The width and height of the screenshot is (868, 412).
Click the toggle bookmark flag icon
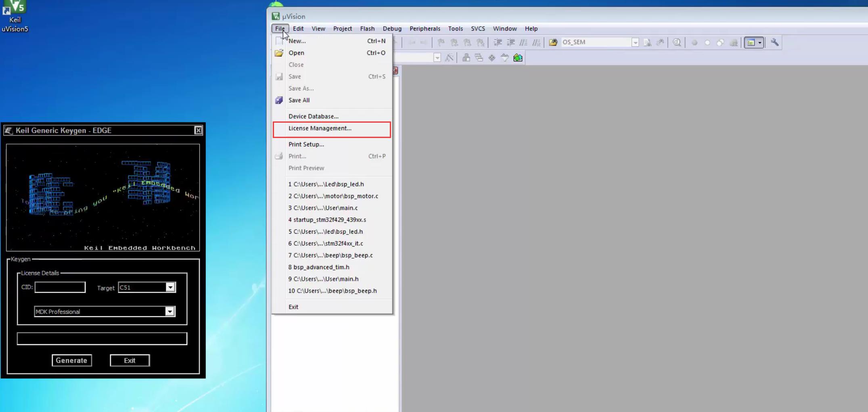[x=441, y=42]
